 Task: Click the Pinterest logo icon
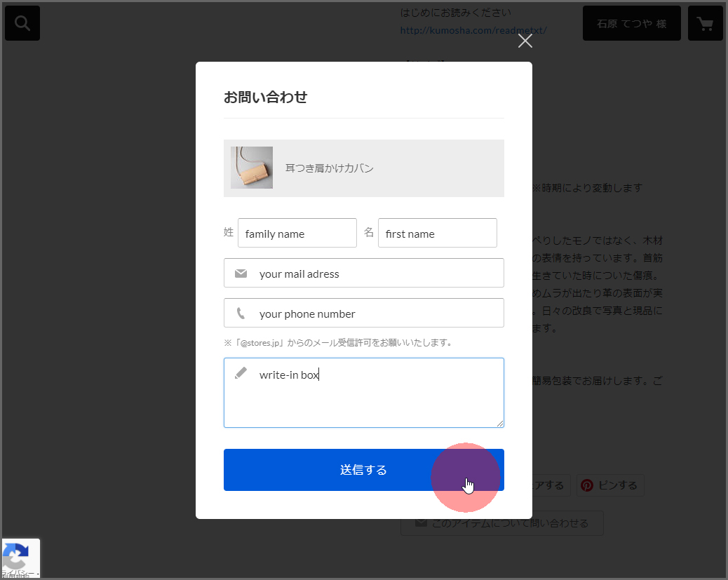[587, 485]
